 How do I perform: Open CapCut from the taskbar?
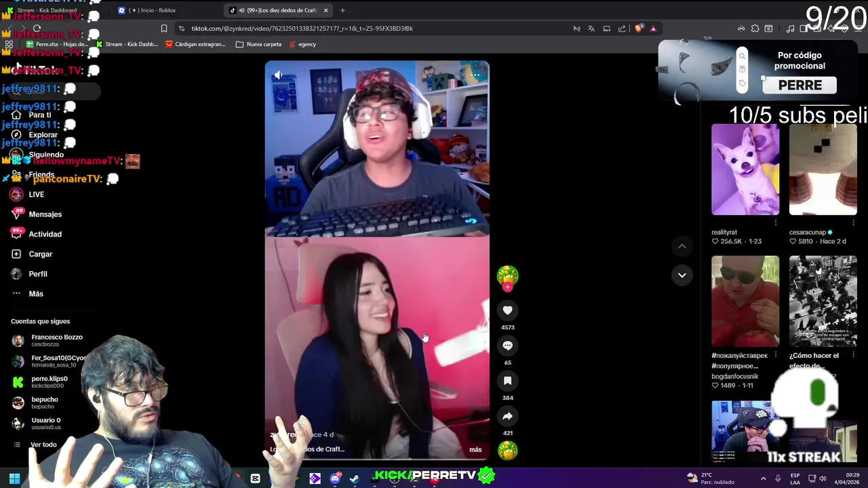tap(255, 479)
